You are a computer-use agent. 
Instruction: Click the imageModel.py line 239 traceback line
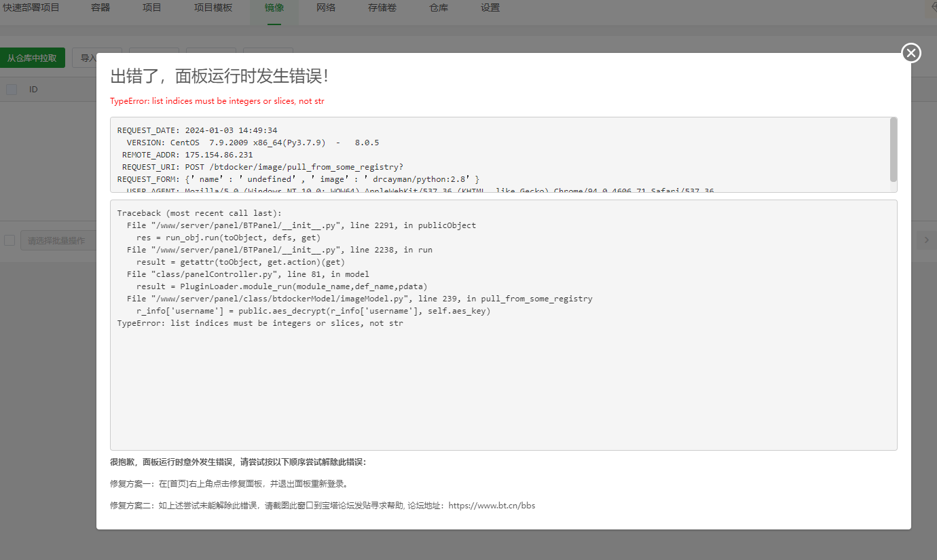(359, 299)
